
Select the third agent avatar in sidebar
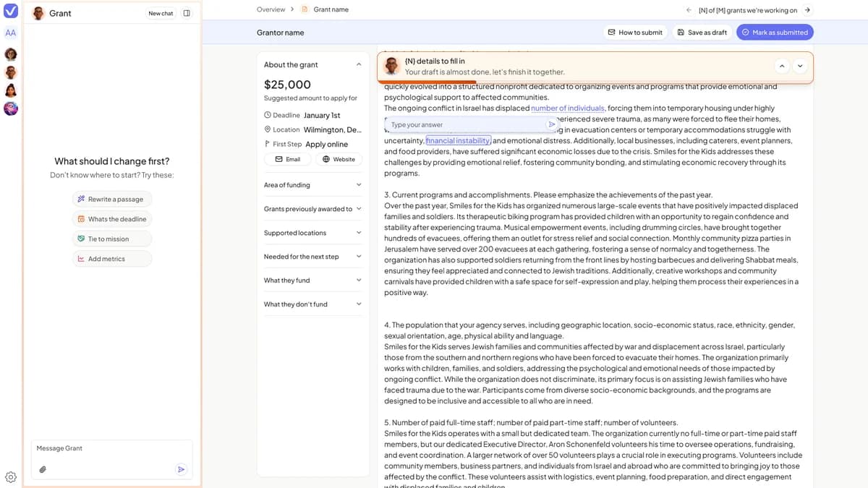[11, 90]
